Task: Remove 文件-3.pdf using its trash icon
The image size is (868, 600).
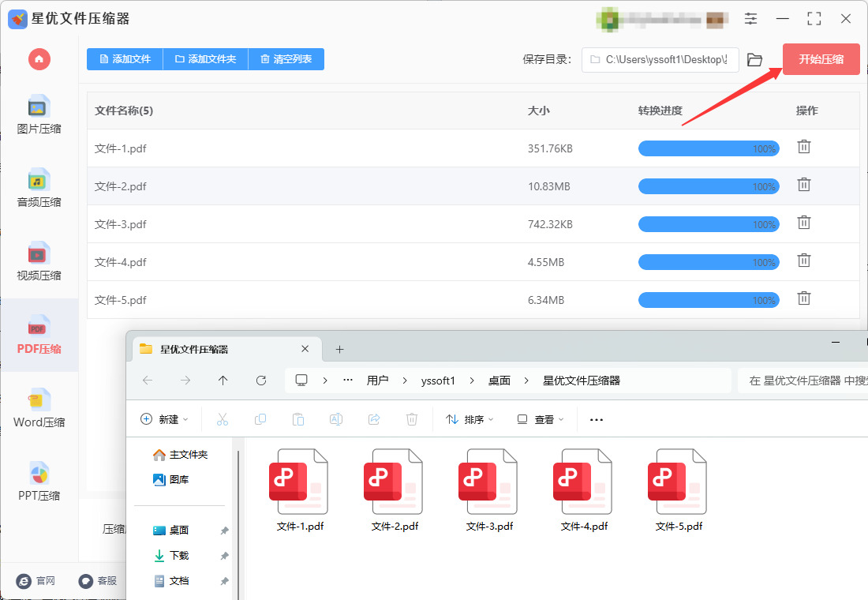Action: pos(804,222)
